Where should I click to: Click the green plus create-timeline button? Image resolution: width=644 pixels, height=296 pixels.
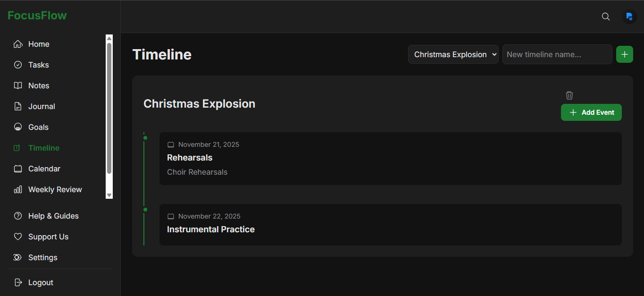624,54
